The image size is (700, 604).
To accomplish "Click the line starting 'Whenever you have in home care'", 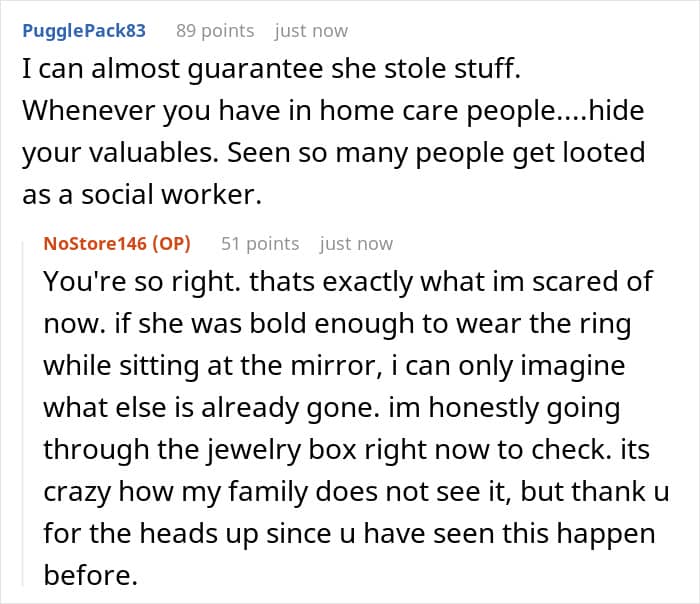I will (x=333, y=113).
